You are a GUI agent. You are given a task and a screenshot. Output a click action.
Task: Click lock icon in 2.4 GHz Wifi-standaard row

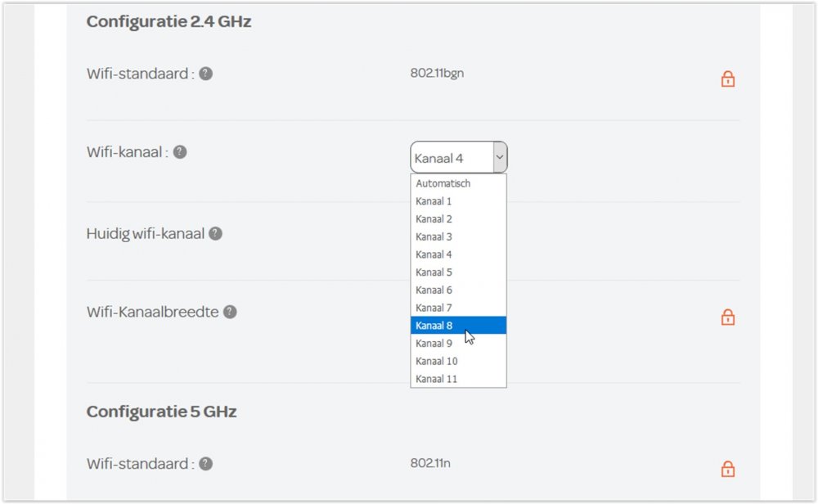pos(727,79)
